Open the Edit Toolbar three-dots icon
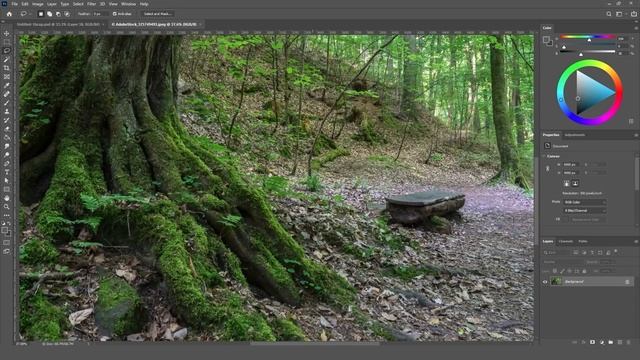The image size is (640, 360). (x=7, y=215)
